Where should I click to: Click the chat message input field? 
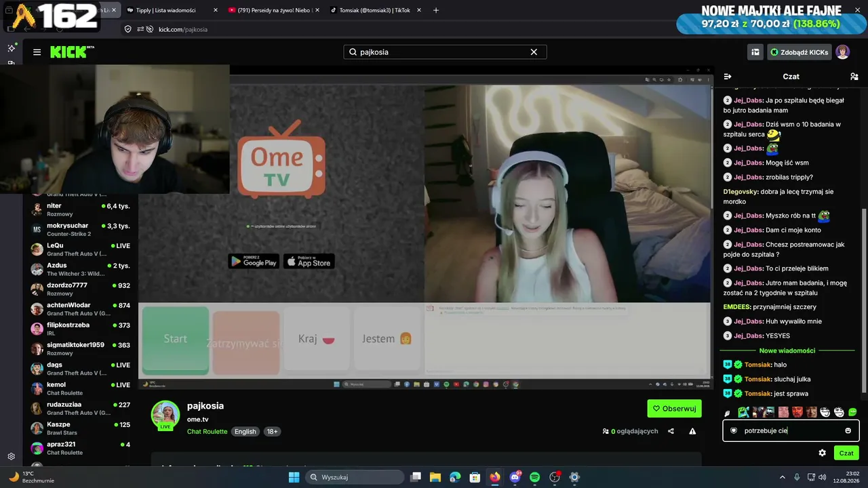[x=791, y=430]
